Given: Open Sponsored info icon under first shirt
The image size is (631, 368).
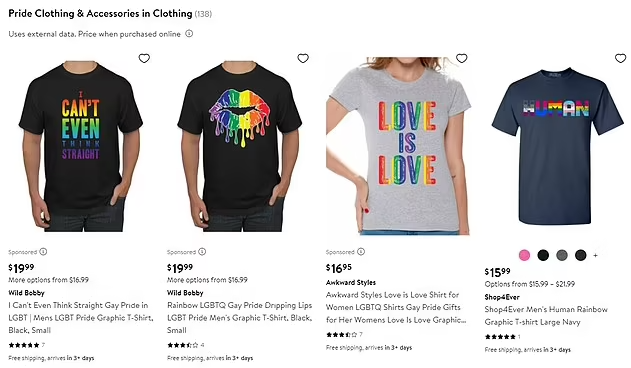Looking at the screenshot, I should (x=43, y=252).
